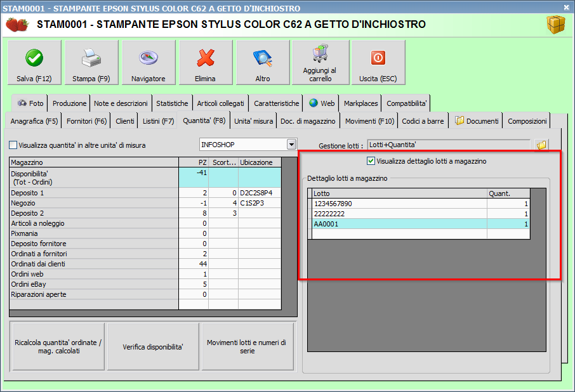Screen dimensions: 575x392
Task: Click the Gestione lotti field
Action: (449, 145)
